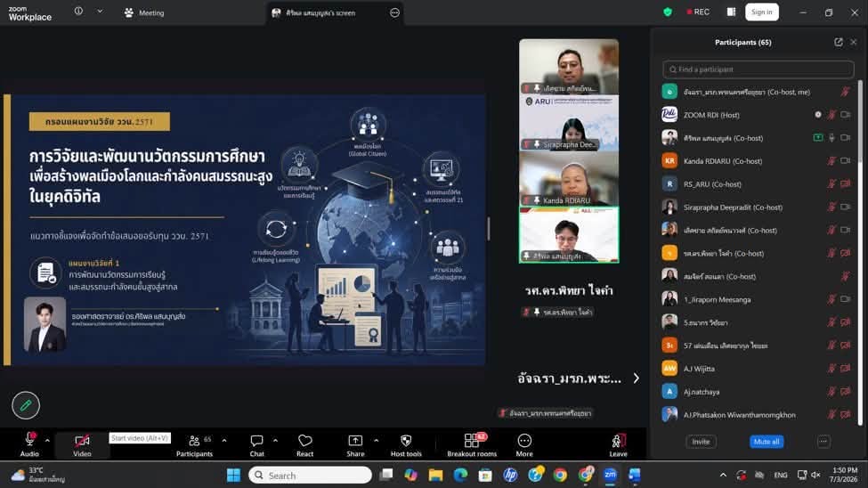
Task: Expand the Share options arrow
Action: tap(377, 441)
